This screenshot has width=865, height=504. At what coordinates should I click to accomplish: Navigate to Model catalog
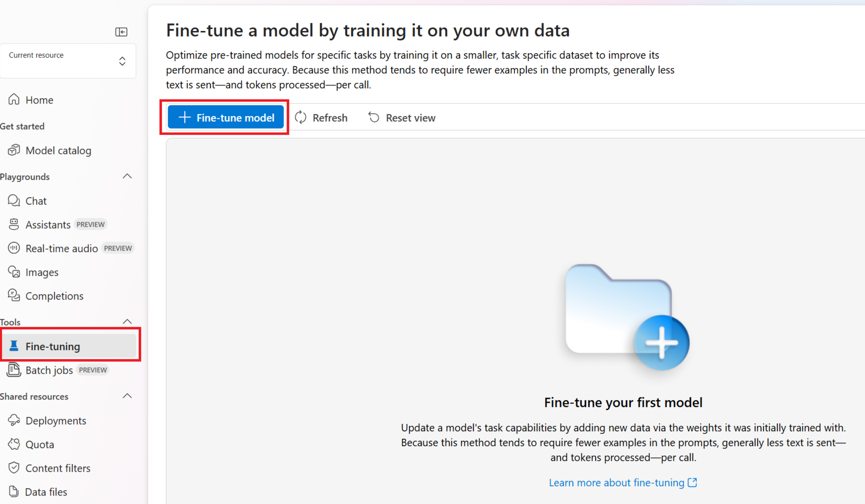coord(58,150)
